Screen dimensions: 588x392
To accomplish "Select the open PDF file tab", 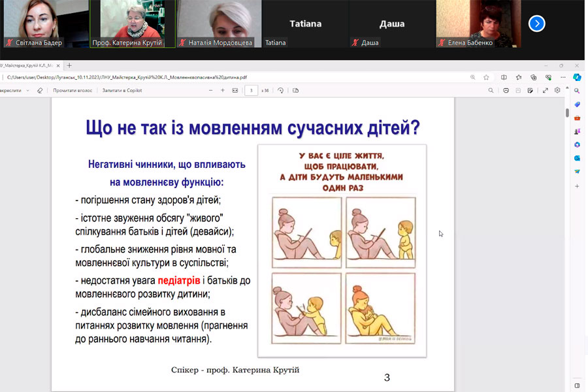I will [x=29, y=65].
